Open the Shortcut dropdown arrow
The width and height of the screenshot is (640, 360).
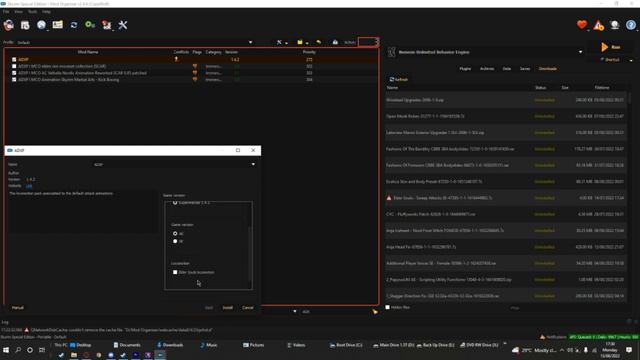click(x=631, y=60)
